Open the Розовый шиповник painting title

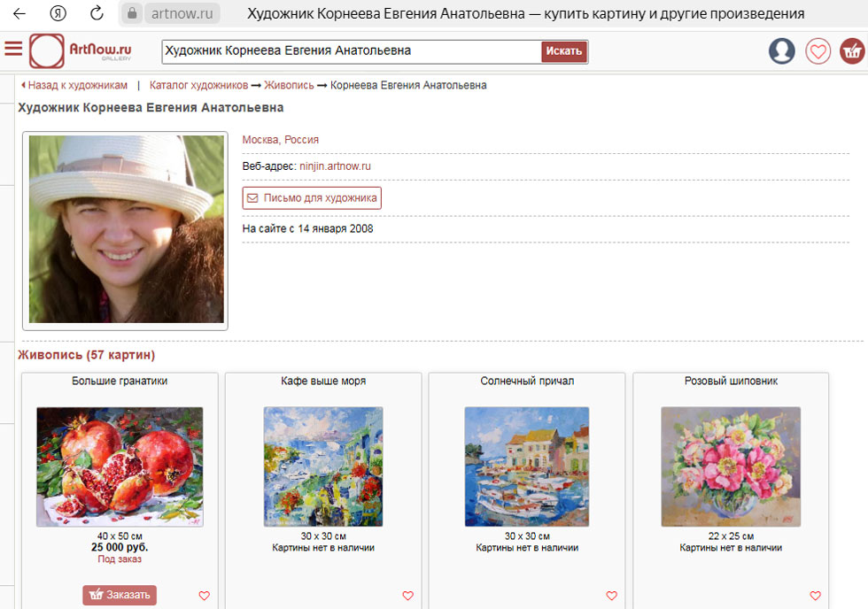point(731,381)
